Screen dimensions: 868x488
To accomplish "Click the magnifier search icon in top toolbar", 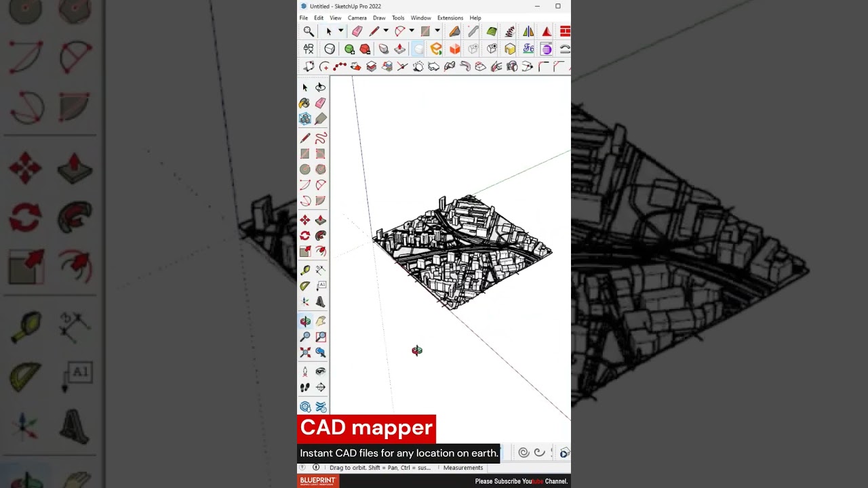I will coord(309,31).
